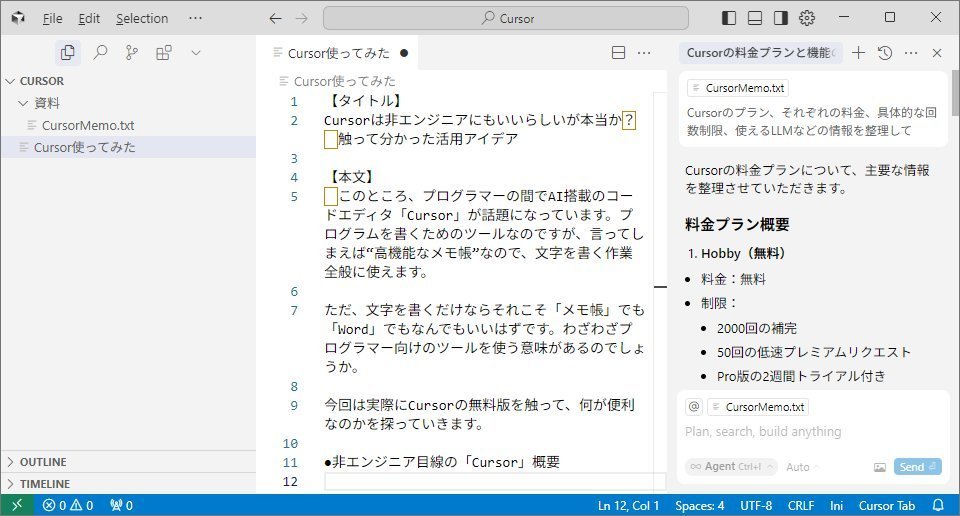Show hidden menus via ellipsis

pos(195,18)
